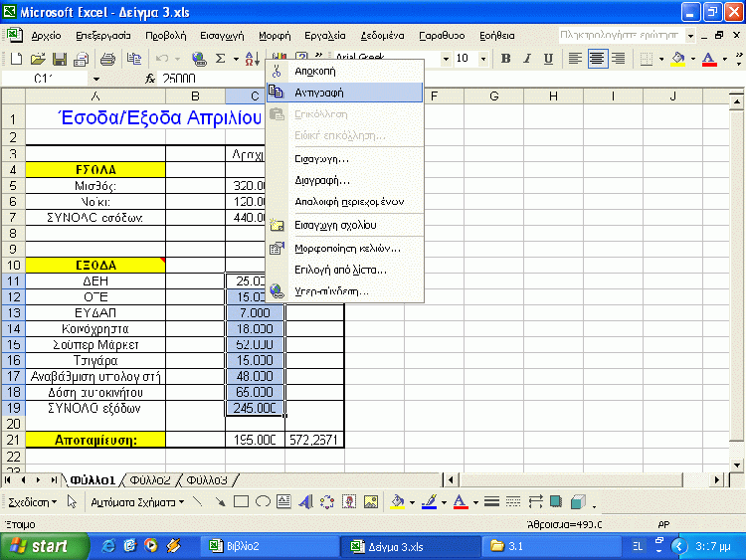
Task: Apply the blue Line Color on drawing toolbar
Action: pos(429,502)
